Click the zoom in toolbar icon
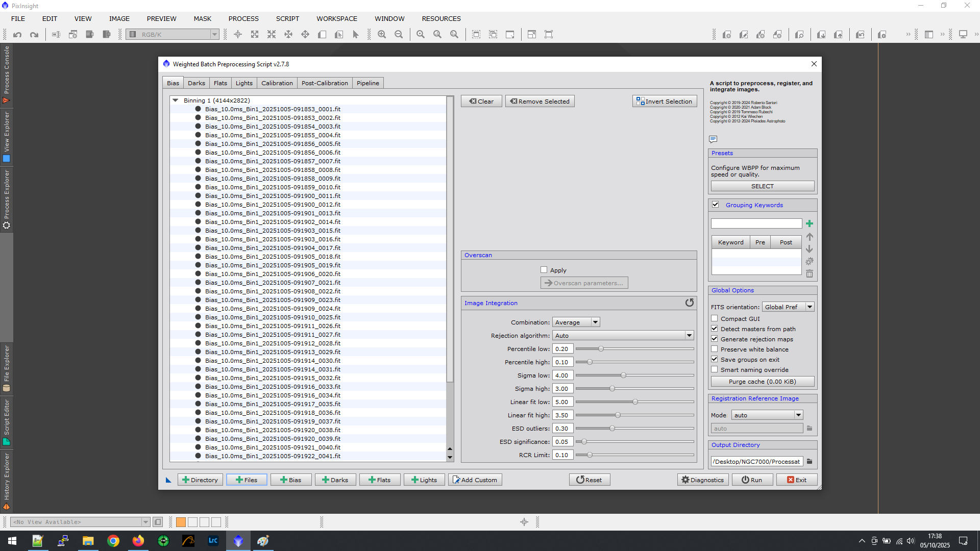The height and width of the screenshot is (551, 980). click(381, 34)
